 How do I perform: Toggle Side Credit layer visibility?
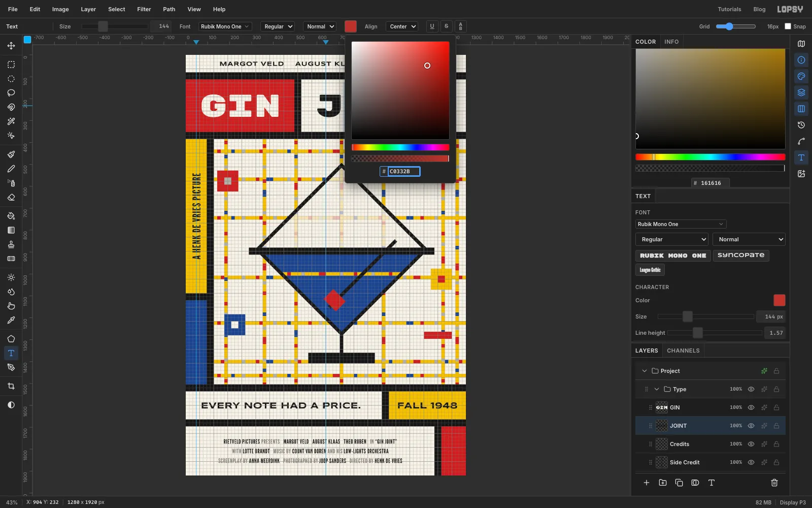751,462
